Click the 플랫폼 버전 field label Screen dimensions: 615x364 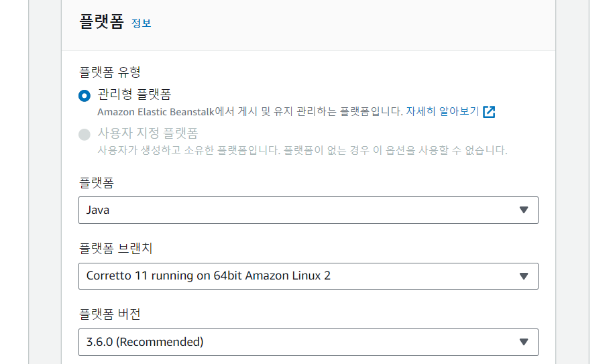point(110,314)
